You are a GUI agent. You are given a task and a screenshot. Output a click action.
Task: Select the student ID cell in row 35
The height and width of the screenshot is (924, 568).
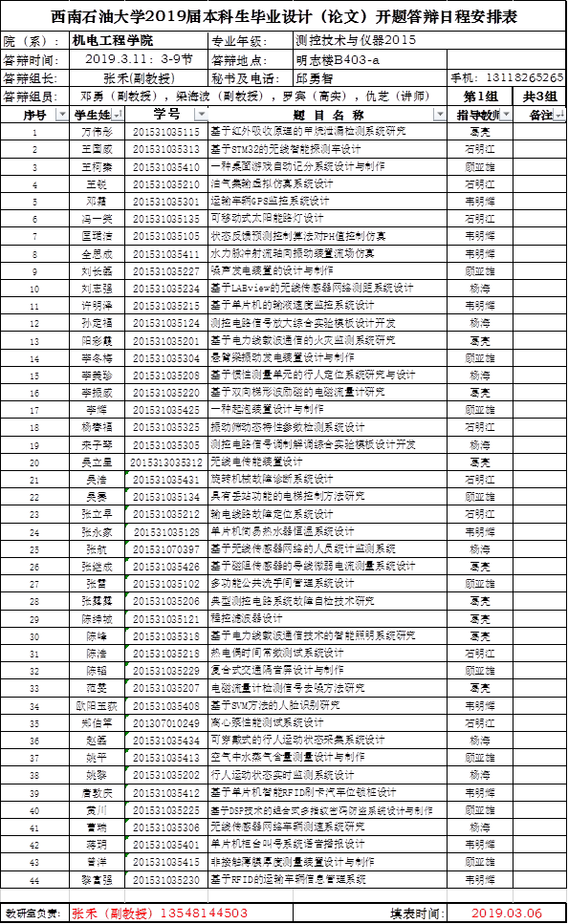[x=166, y=723]
